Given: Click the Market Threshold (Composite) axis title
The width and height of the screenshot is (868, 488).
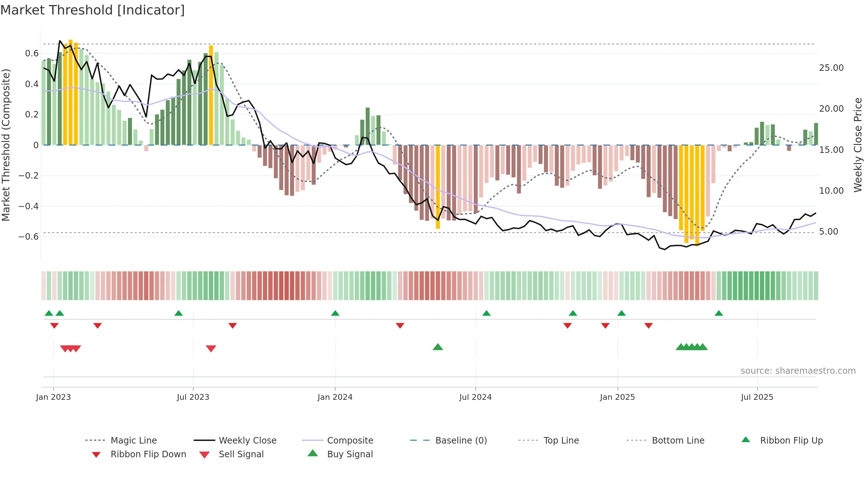Looking at the screenshot, I should coord(6,145).
